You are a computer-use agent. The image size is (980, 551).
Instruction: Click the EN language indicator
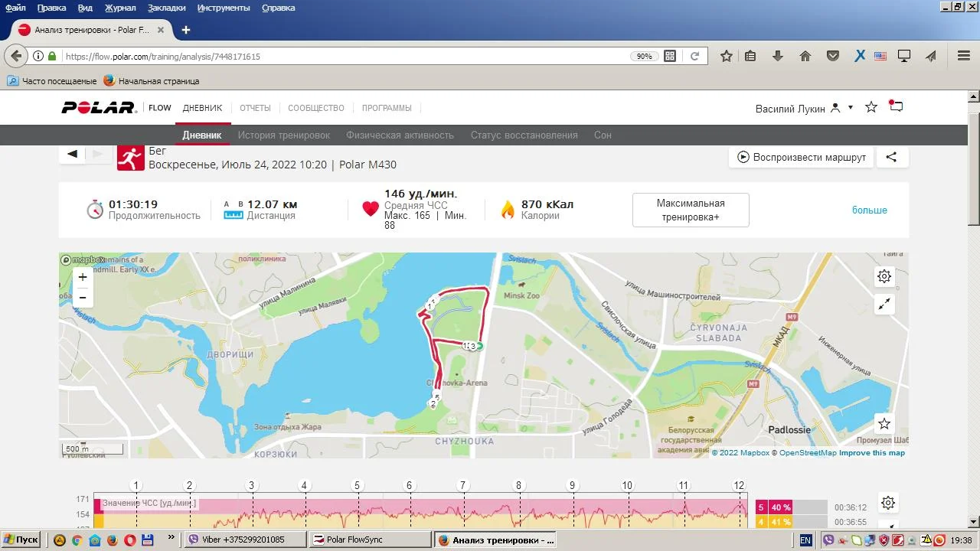pyautogui.click(x=805, y=540)
